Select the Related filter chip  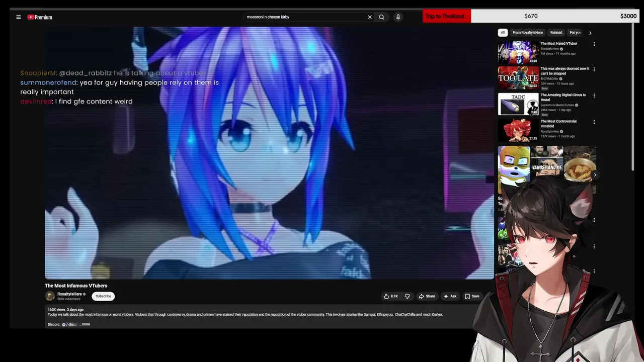[x=556, y=33]
